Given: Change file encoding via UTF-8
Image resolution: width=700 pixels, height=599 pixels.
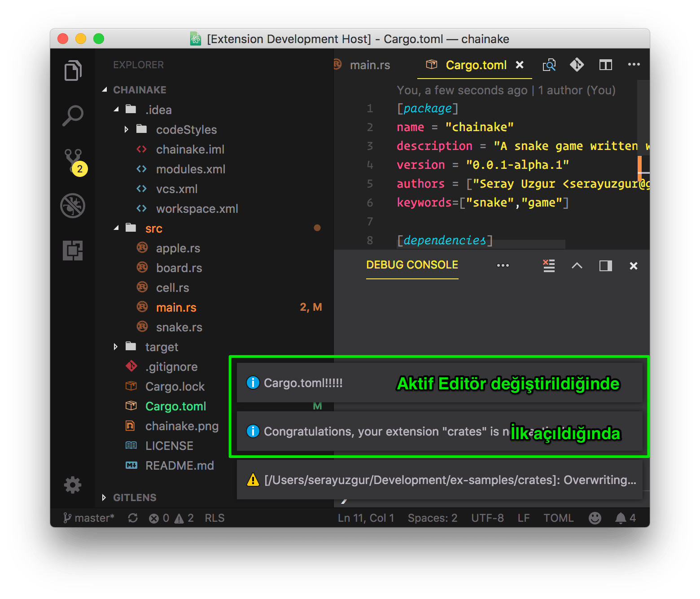Looking at the screenshot, I should click(x=487, y=518).
